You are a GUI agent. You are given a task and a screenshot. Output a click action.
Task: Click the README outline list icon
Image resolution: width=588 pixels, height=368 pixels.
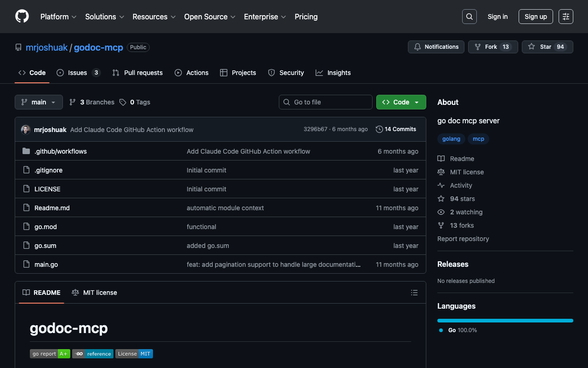[x=414, y=293]
